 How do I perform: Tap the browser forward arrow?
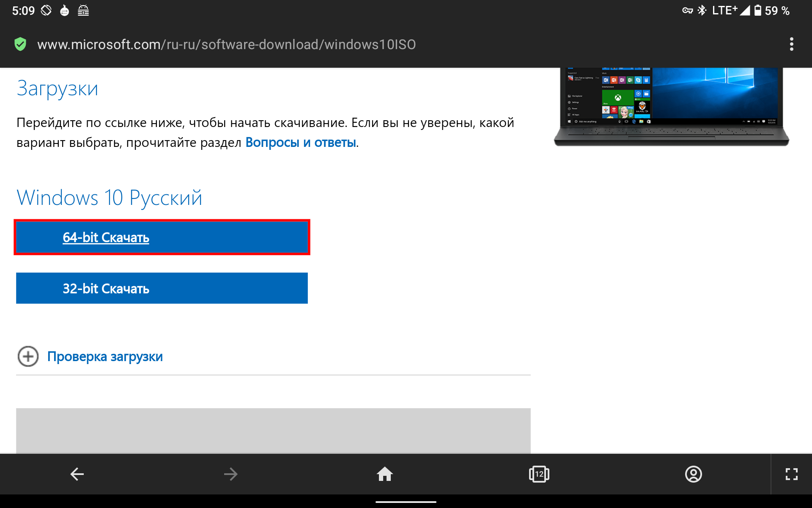pyautogui.click(x=230, y=474)
